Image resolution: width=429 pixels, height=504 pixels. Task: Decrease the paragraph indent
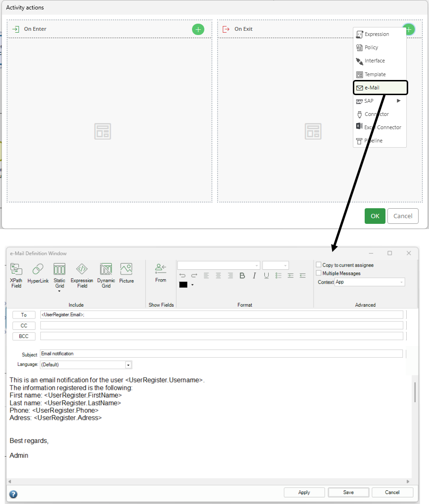pyautogui.click(x=302, y=275)
